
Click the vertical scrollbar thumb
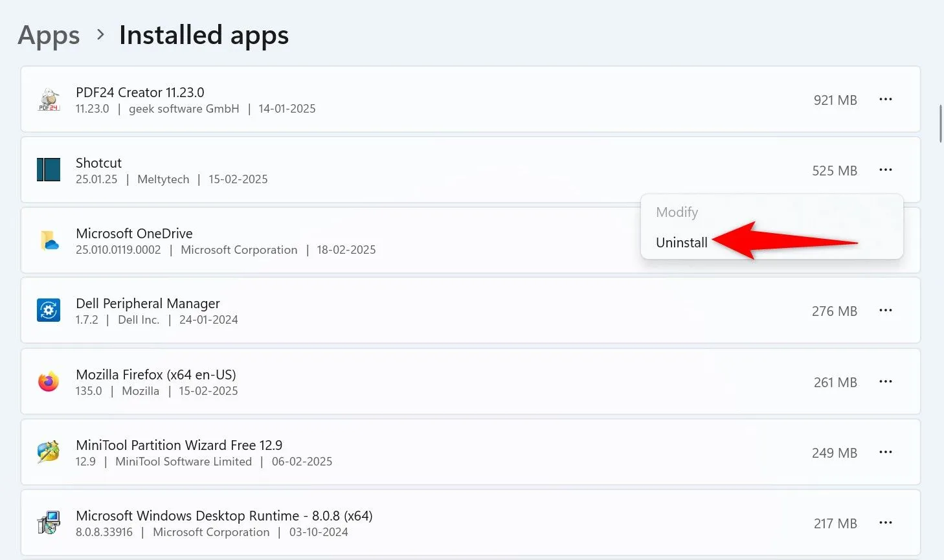pos(941,123)
